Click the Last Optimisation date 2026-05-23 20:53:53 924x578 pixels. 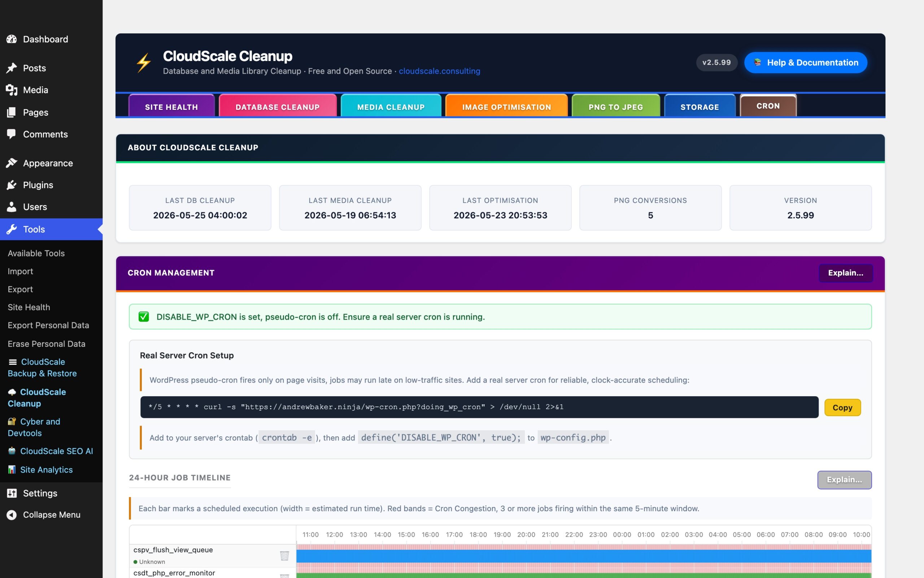click(500, 215)
